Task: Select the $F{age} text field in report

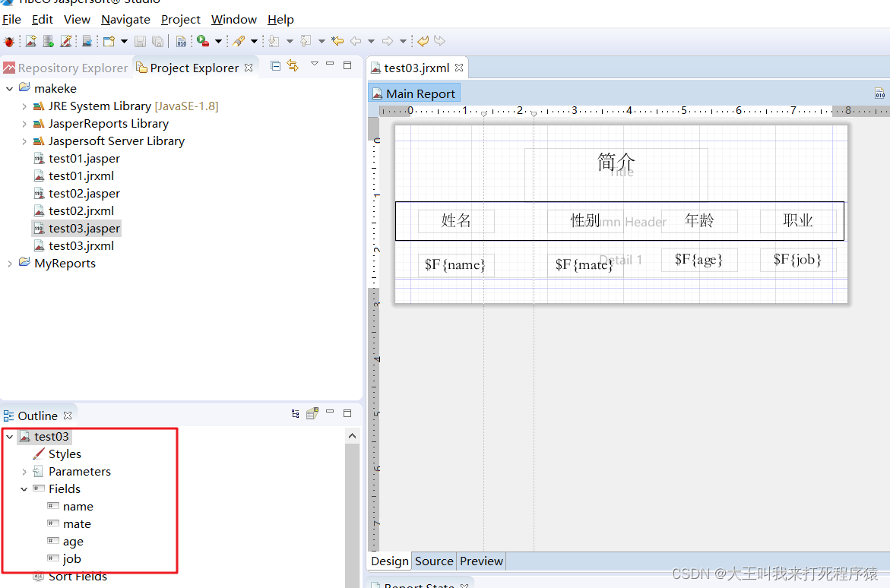Action: click(699, 260)
